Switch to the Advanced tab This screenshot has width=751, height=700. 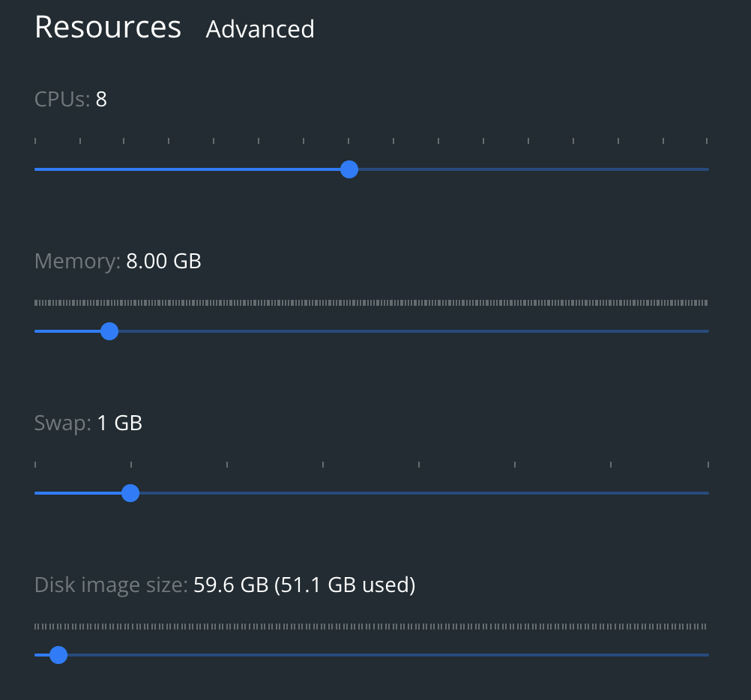[260, 30]
